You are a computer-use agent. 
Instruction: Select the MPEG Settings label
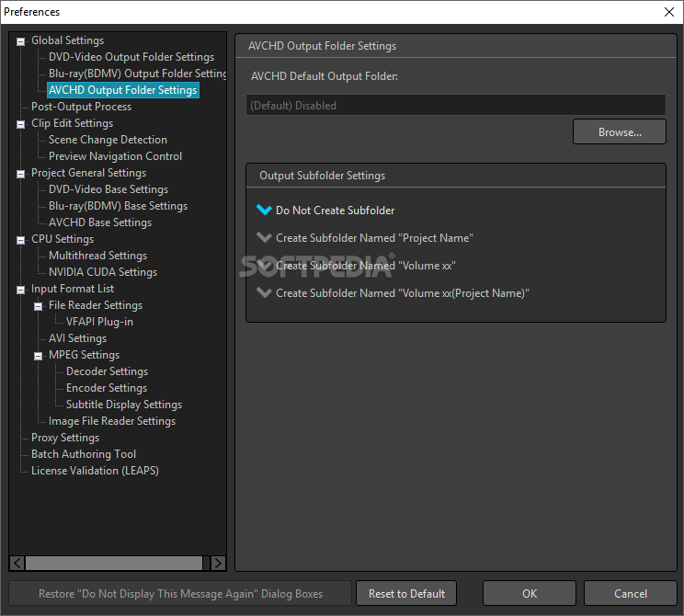pyautogui.click(x=84, y=355)
